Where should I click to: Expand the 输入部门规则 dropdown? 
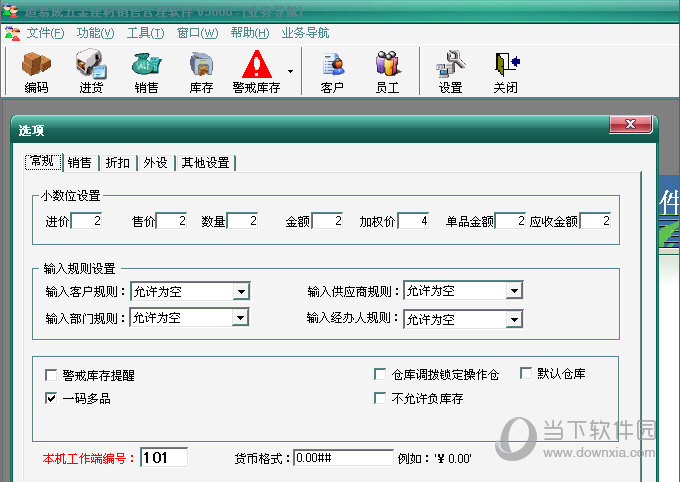pos(240,318)
